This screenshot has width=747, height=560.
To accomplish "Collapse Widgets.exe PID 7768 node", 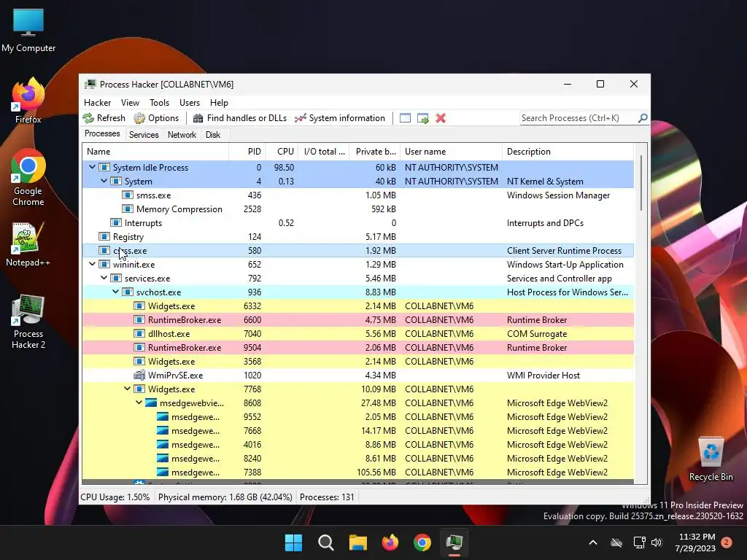I will (127, 389).
